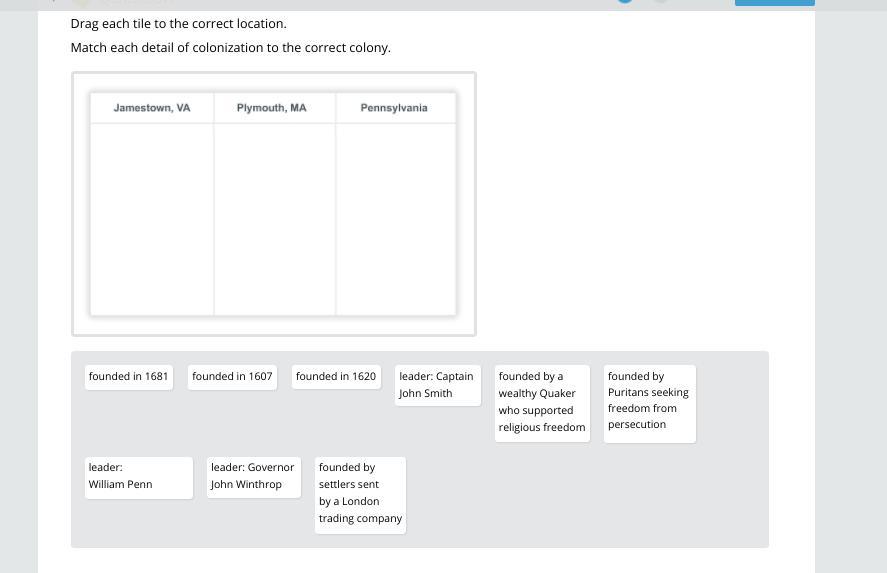Click the blue button in top bar

coord(774,2)
